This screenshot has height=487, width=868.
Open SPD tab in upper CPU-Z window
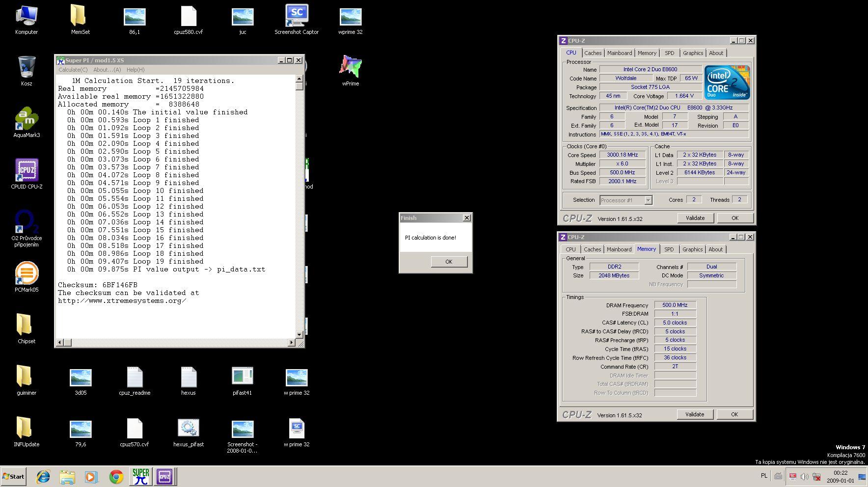point(670,53)
